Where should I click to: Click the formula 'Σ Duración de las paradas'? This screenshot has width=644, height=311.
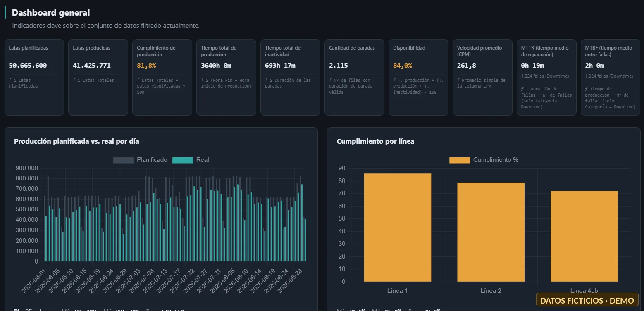coord(288,83)
